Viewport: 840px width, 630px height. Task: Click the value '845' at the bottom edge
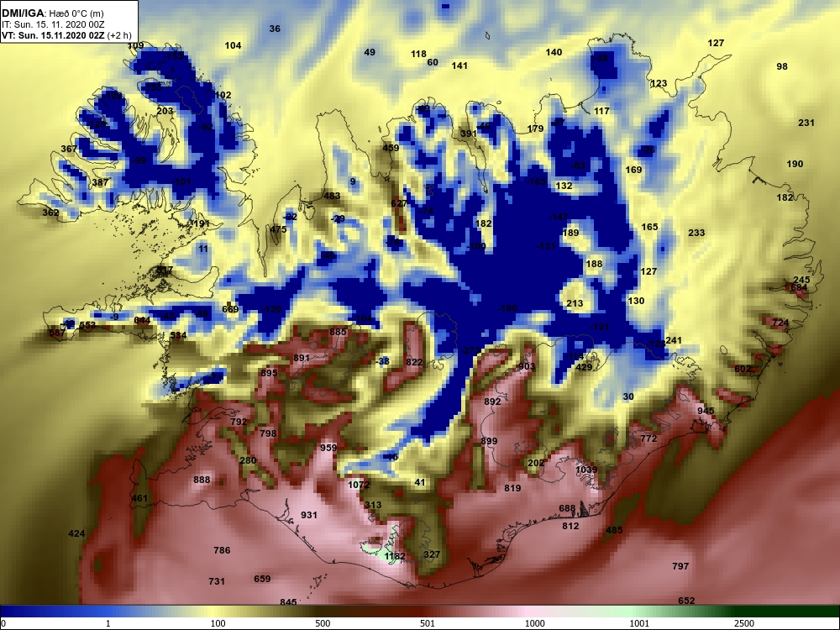click(288, 602)
